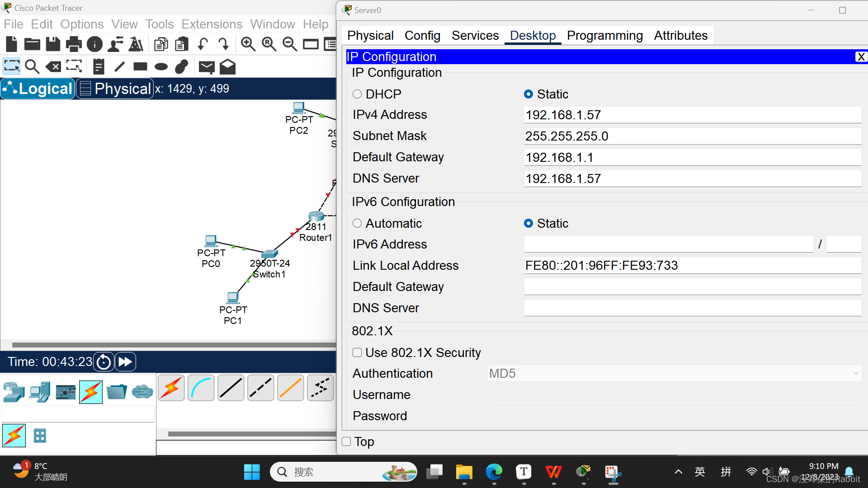
Task: Print using the printer toolbar icon
Action: pos(74,44)
